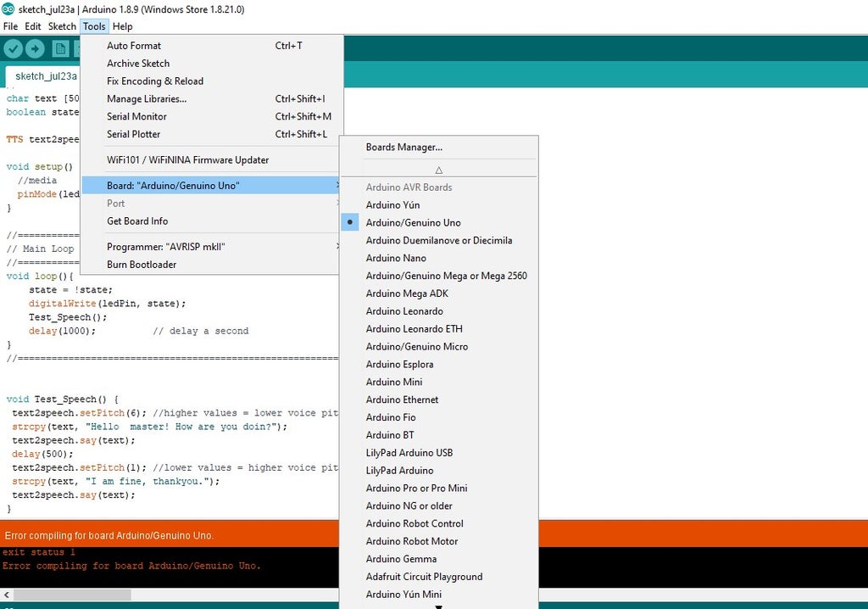868x609 pixels.
Task: Launch the Serial Plotter
Action: 210,134
